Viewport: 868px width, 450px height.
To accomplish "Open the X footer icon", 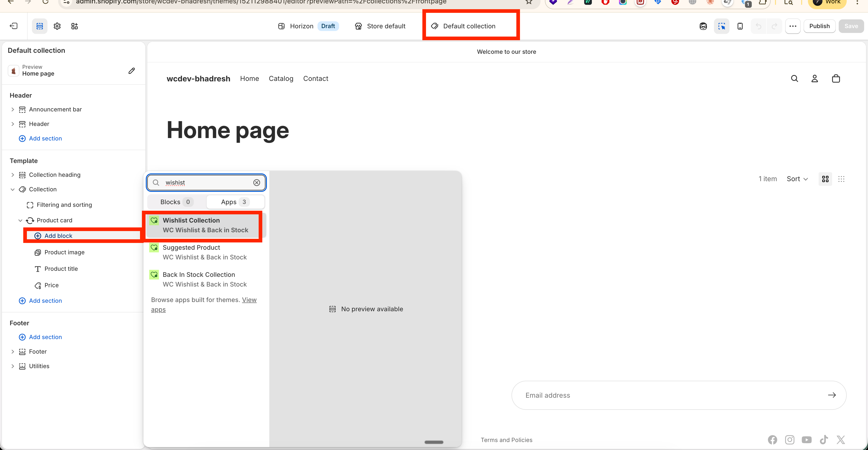I will [x=841, y=440].
